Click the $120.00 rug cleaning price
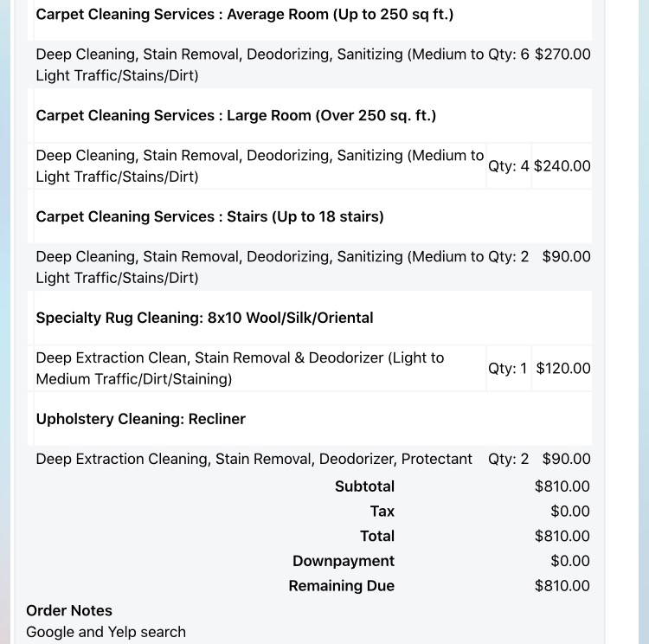 [563, 369]
